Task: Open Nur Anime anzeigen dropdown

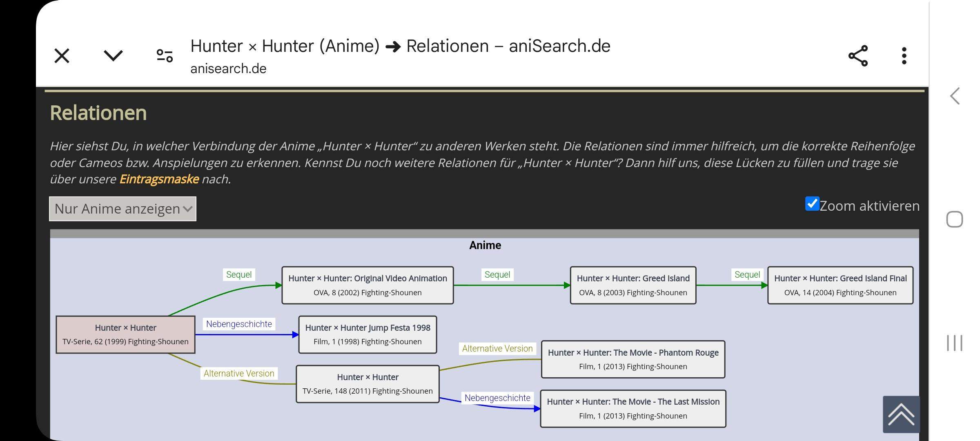Action: (122, 209)
